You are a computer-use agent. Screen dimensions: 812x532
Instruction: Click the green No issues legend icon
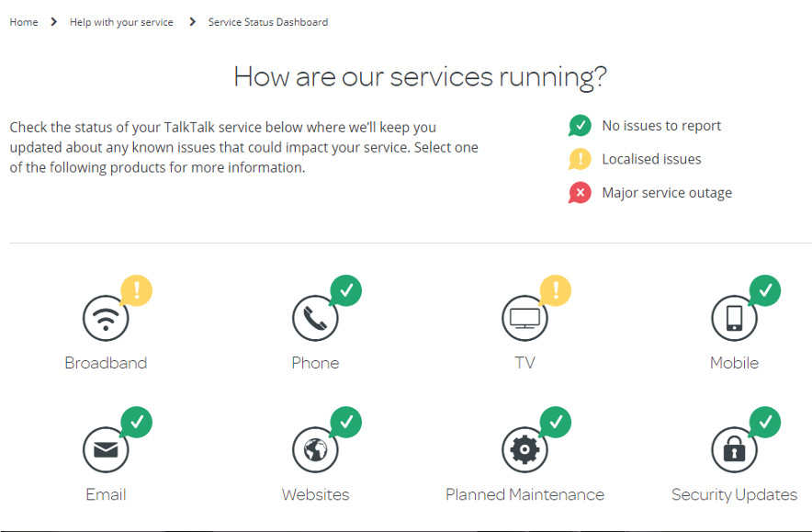pyautogui.click(x=580, y=125)
